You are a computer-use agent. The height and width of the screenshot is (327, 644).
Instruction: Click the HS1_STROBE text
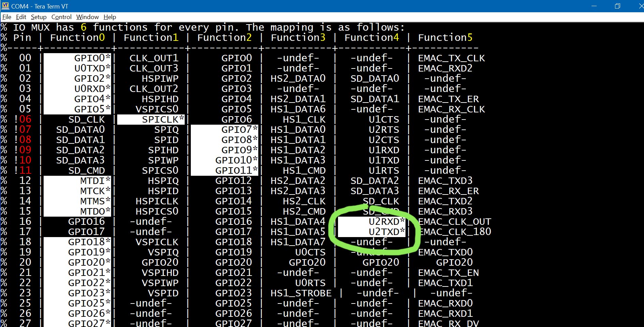coord(301,293)
